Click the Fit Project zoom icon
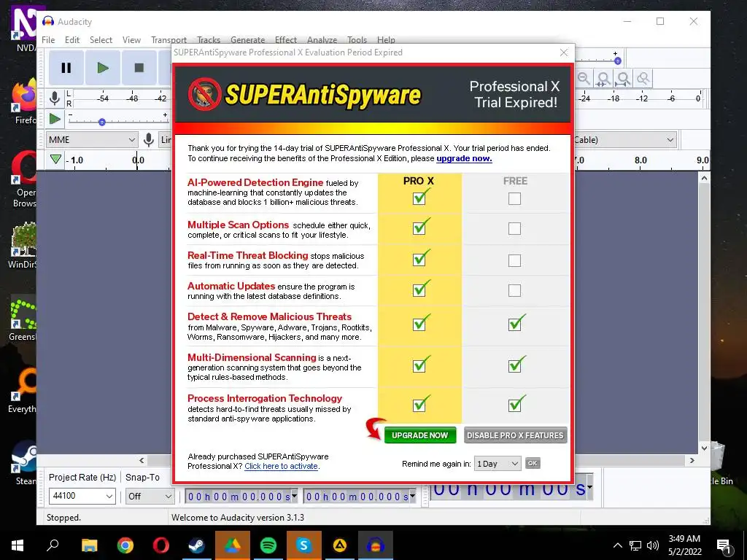The image size is (747, 560). pos(623,78)
